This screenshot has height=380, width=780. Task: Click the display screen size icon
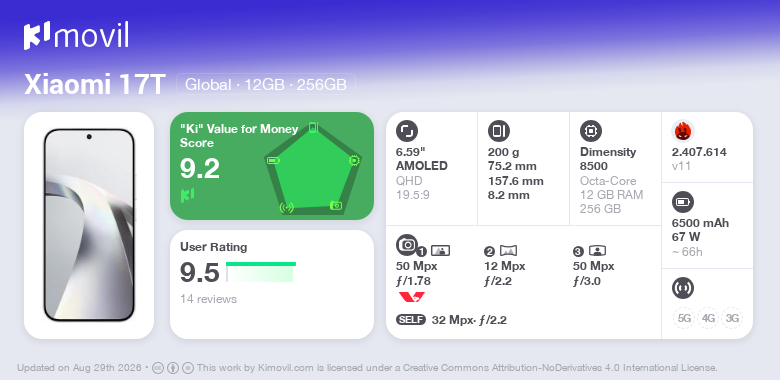407,131
